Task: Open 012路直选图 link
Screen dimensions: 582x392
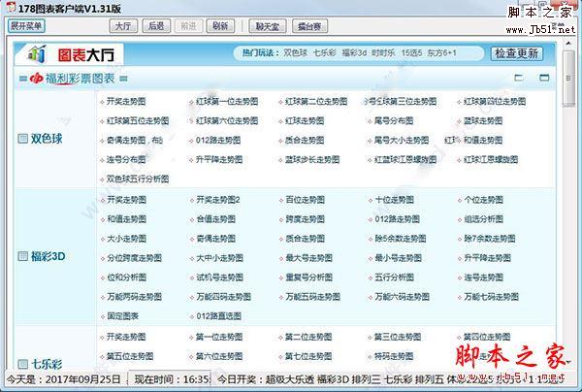Action: [x=218, y=316]
